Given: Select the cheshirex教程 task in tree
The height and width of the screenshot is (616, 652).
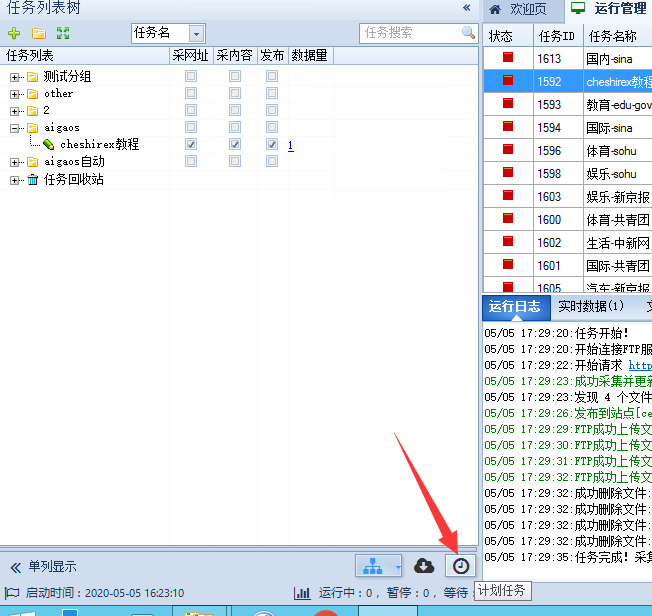Looking at the screenshot, I should click(x=99, y=144).
